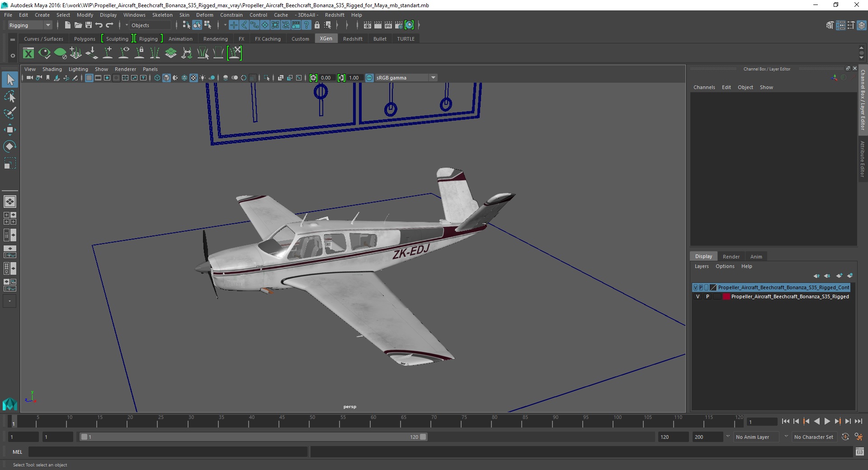Screen dimensions: 868x470
Task: Click the animation preferences icon
Action: point(859,437)
